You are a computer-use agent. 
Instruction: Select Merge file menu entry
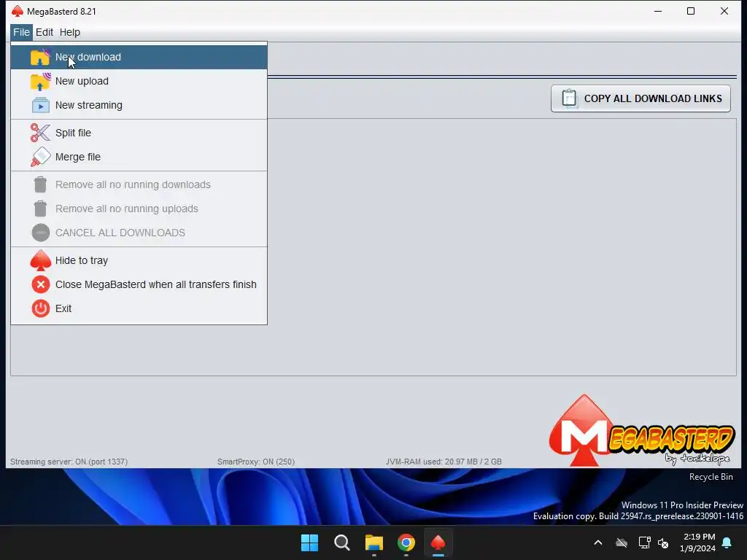[x=139, y=157]
